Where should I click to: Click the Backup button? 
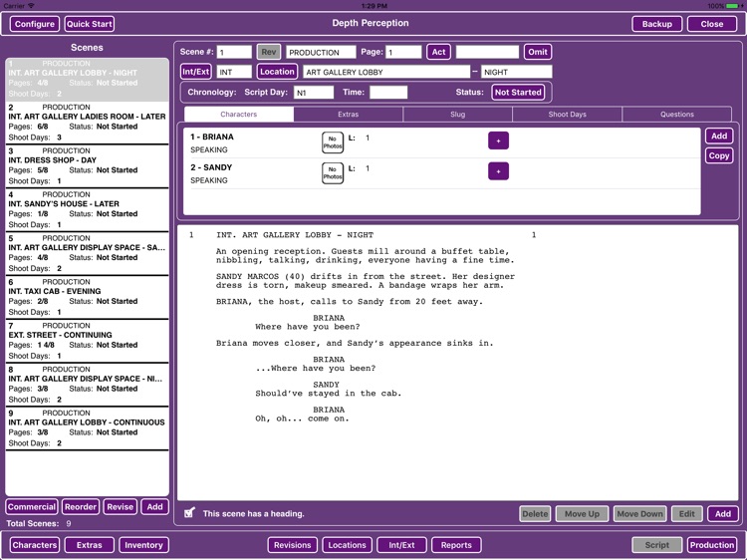[657, 24]
